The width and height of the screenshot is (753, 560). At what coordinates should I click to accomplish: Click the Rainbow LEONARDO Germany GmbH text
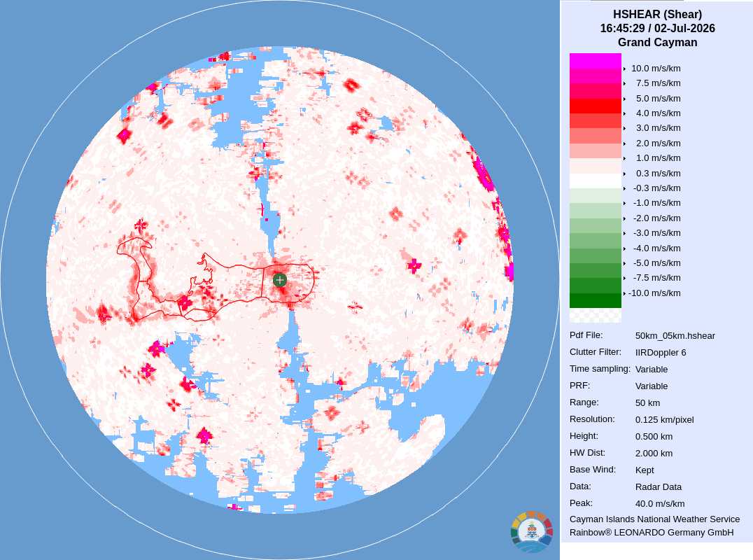pos(652,533)
